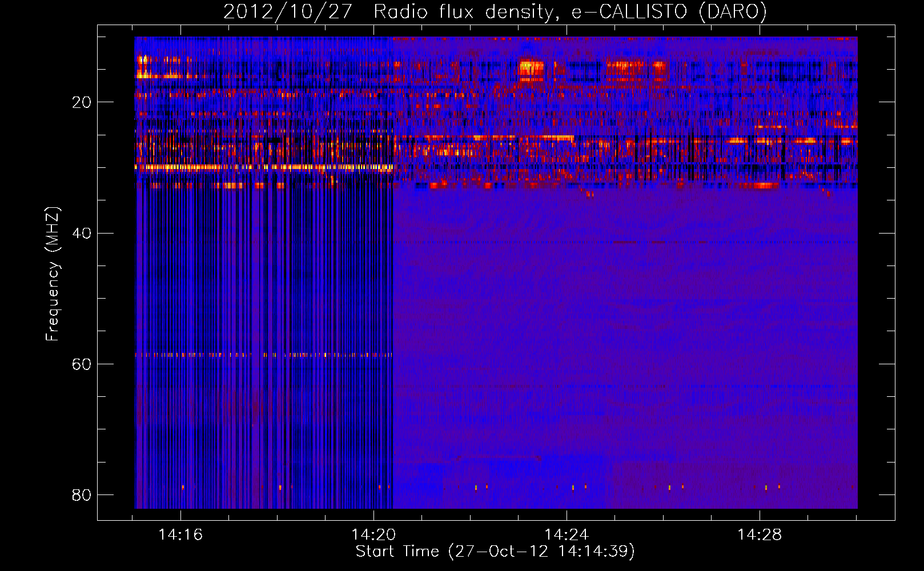Click the '14:24' time tick label
This screenshot has height=571, width=924.
pos(567,535)
